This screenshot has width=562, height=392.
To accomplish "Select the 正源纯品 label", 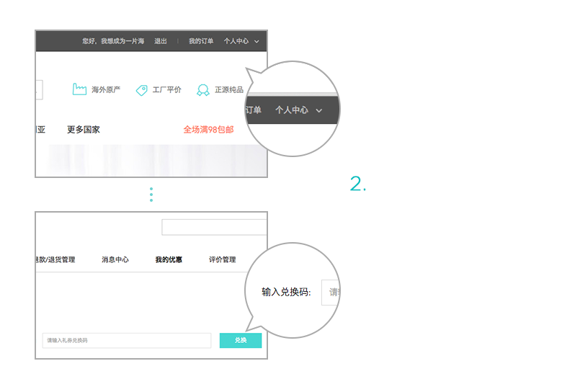I will pos(229,89).
